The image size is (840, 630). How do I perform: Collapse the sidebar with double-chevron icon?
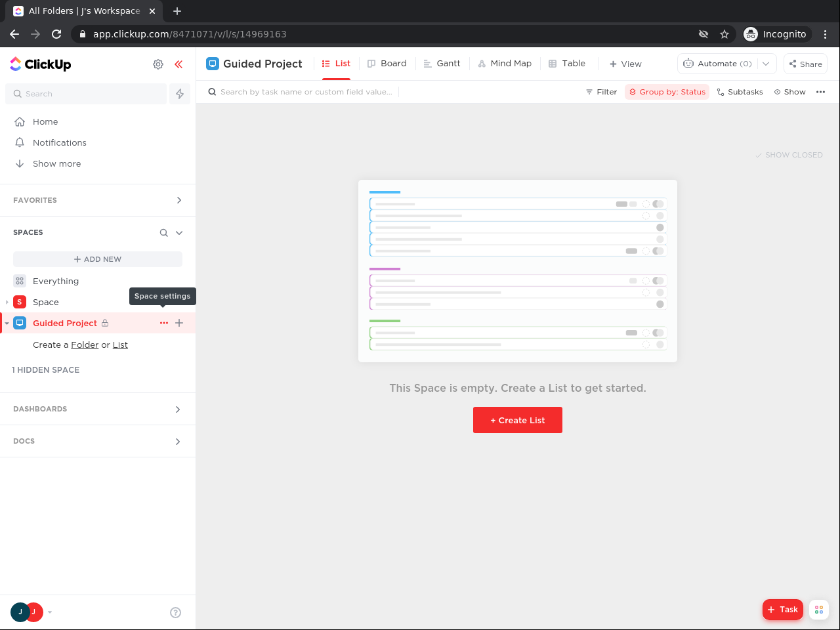point(178,64)
